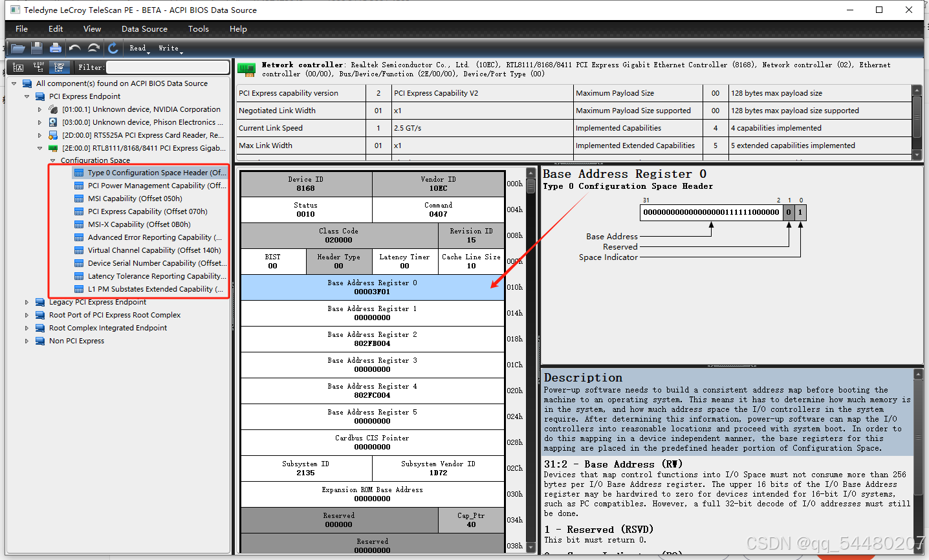Viewport: 929px width, 560px height.
Task: Expand the RTS525A Card Reader node
Action: coord(40,135)
